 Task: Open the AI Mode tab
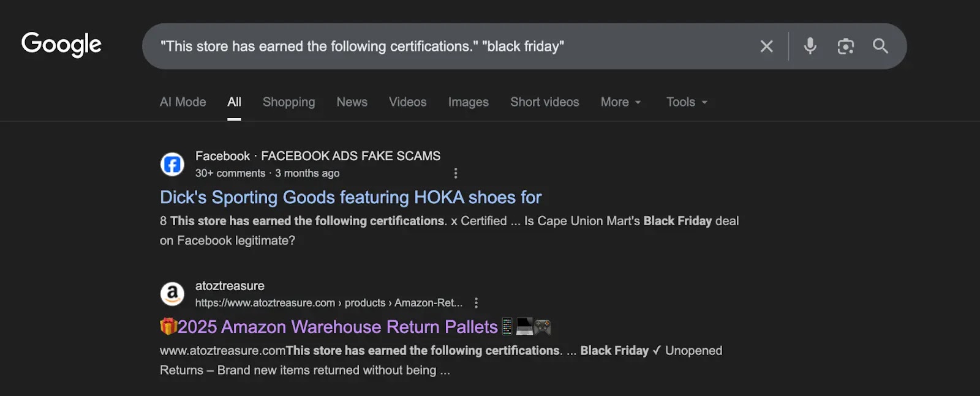click(x=182, y=102)
